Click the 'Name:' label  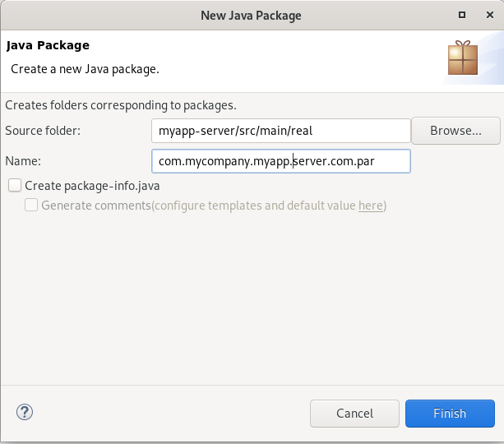23,161
